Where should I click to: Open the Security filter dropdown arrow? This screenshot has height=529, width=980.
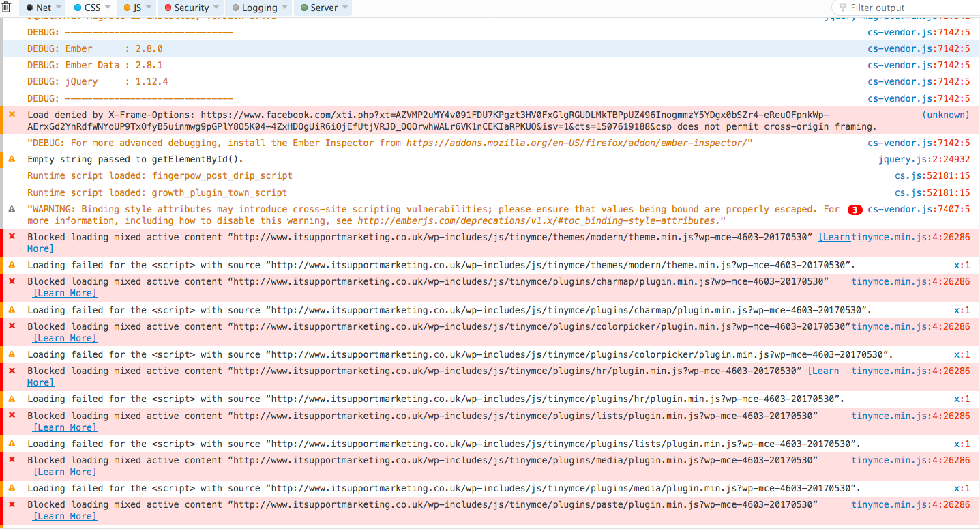[x=218, y=8]
